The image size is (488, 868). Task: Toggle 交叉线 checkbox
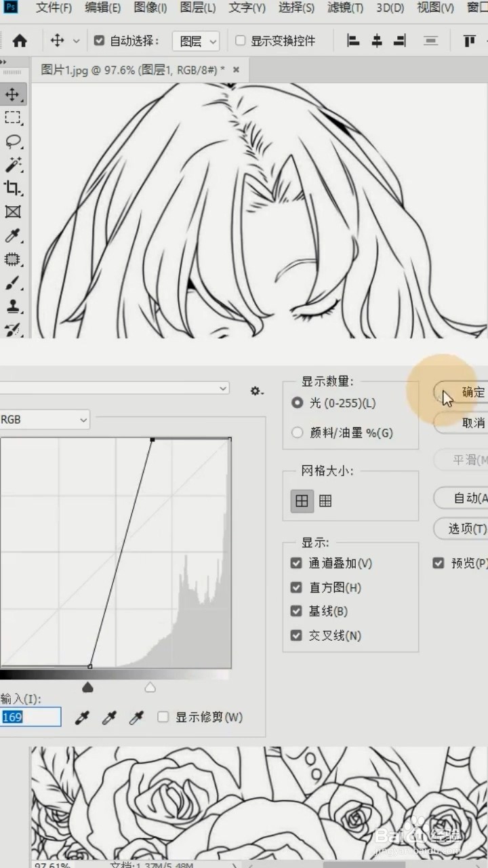click(296, 635)
